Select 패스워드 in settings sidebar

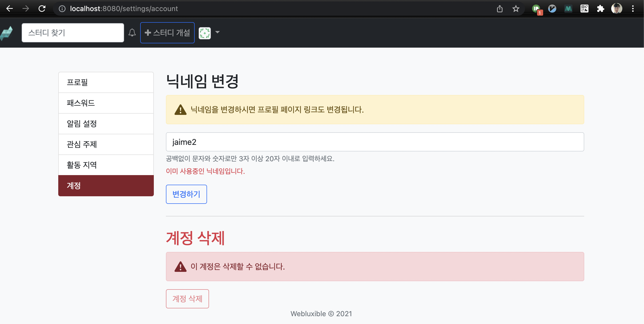tap(106, 103)
